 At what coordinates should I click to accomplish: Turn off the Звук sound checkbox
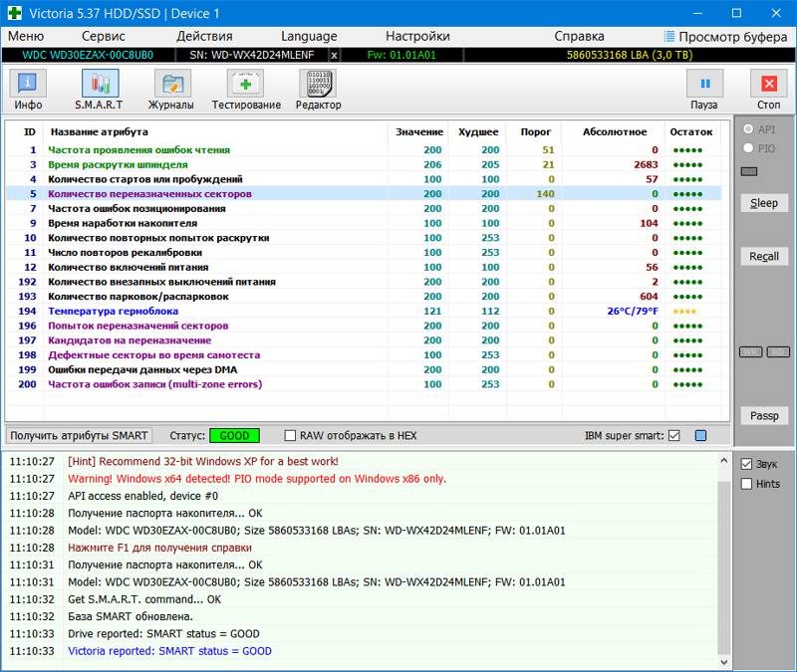tap(747, 463)
